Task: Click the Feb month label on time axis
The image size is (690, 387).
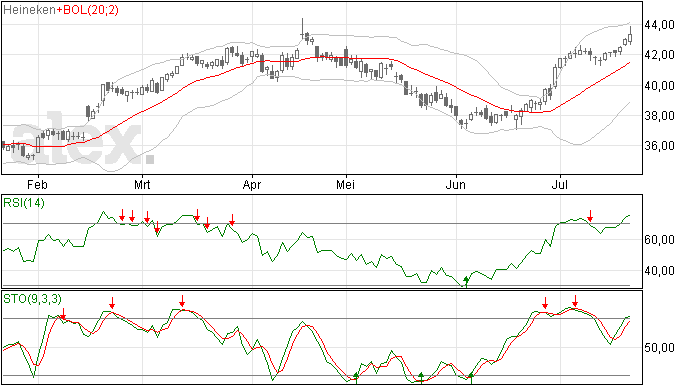Action: click(37, 184)
